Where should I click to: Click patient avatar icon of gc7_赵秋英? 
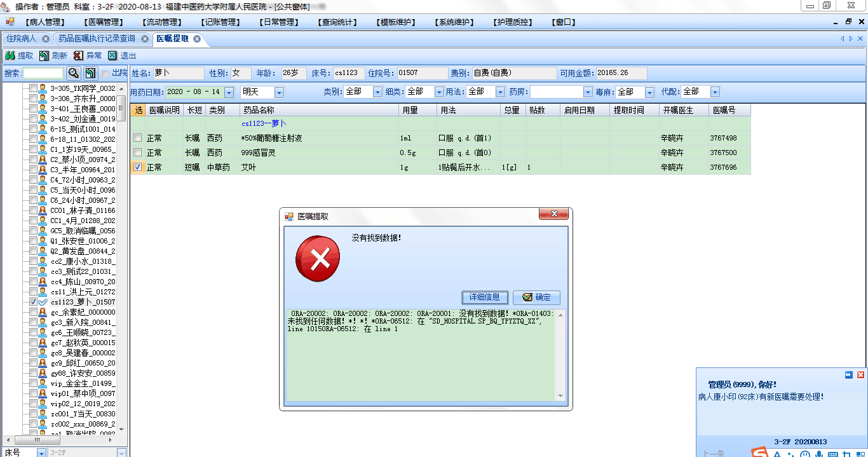coord(43,343)
